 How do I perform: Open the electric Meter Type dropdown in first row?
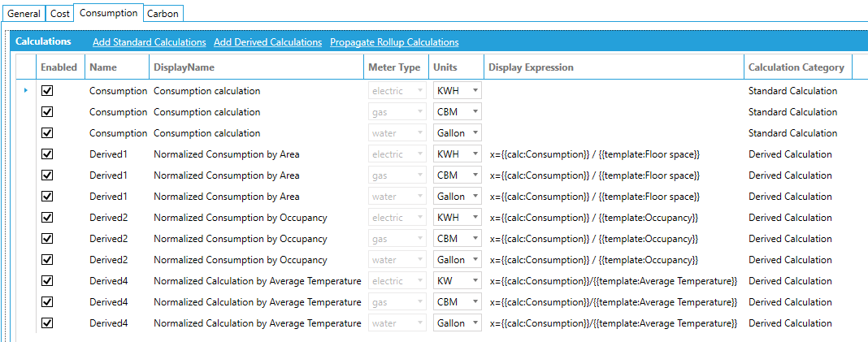coord(419,91)
